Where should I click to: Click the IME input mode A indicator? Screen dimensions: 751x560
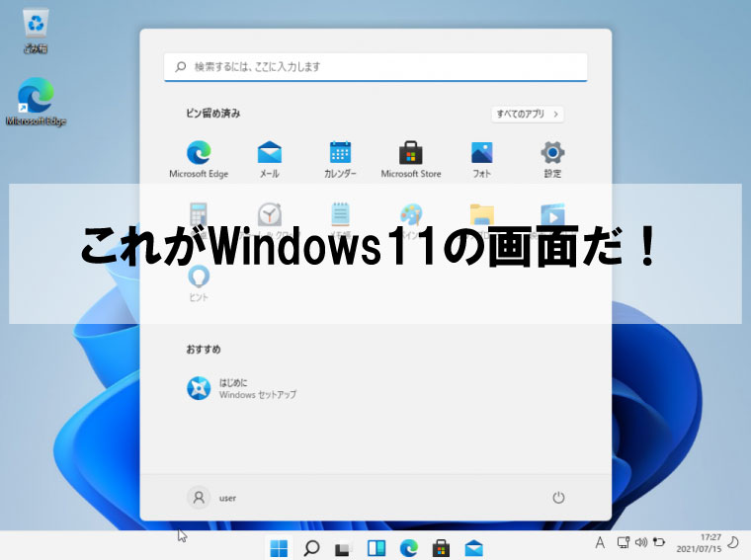[x=600, y=543]
